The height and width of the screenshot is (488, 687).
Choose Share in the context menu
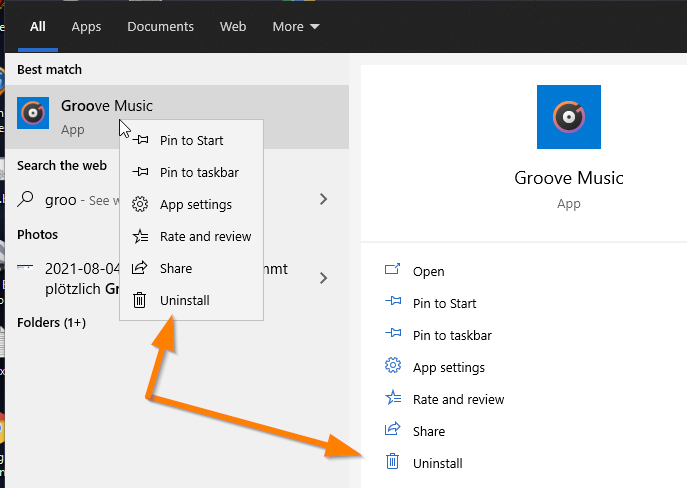click(x=175, y=269)
